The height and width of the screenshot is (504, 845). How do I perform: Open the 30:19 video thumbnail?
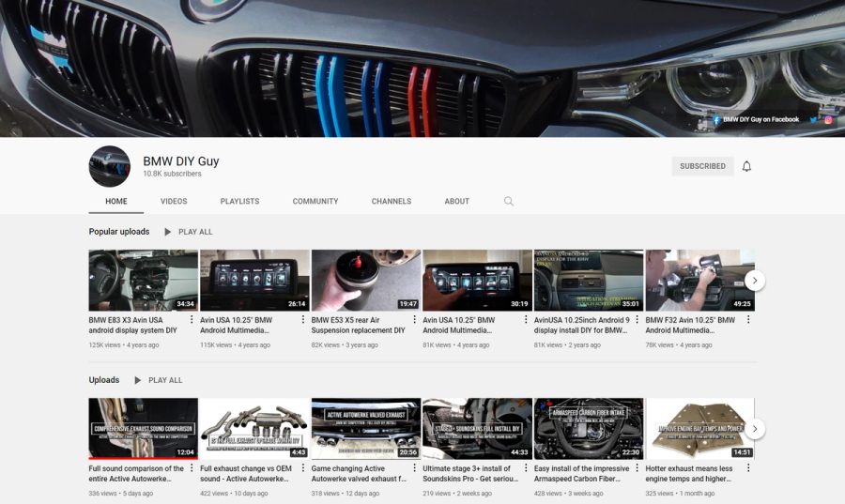[x=478, y=281]
